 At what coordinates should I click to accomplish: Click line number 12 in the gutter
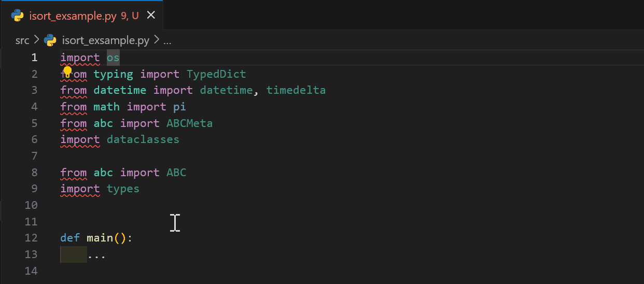pyautogui.click(x=31, y=238)
